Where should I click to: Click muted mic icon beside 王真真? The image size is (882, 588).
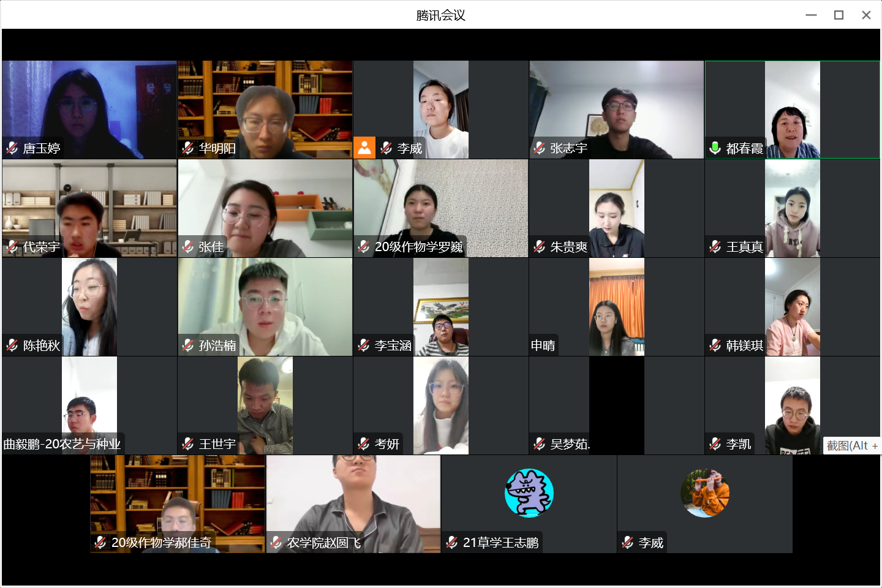pos(715,246)
